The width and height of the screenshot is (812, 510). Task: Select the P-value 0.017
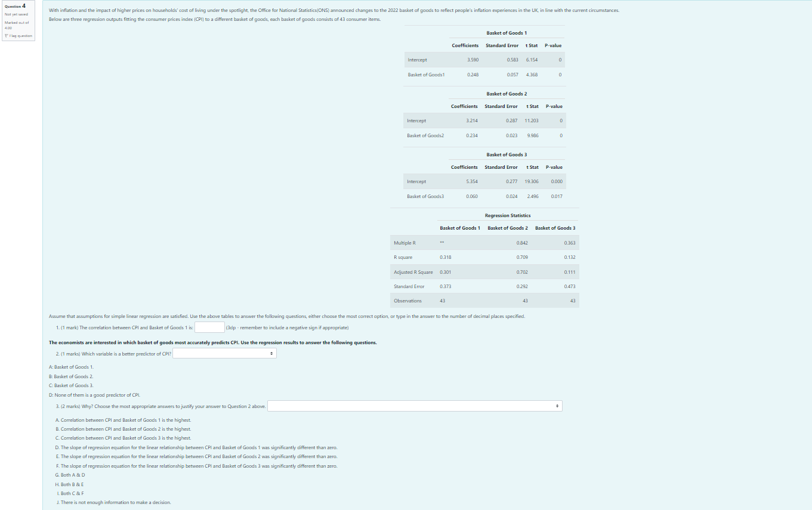coord(557,196)
